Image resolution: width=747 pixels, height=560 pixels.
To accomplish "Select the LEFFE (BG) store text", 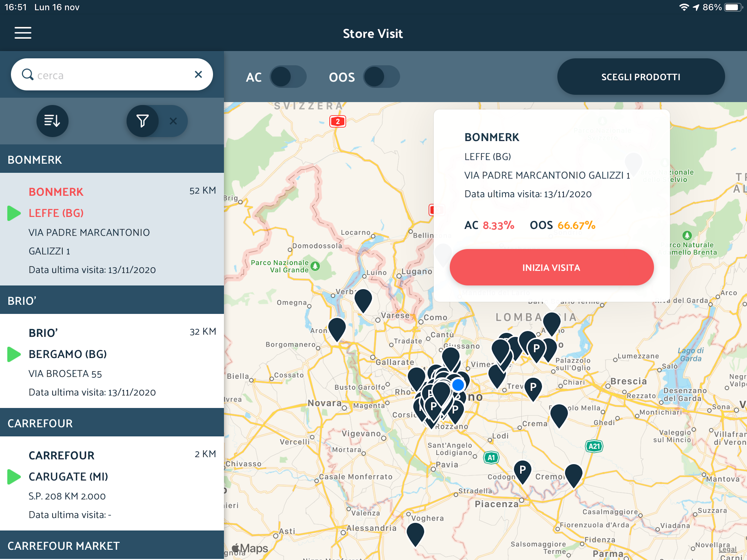I will [56, 213].
